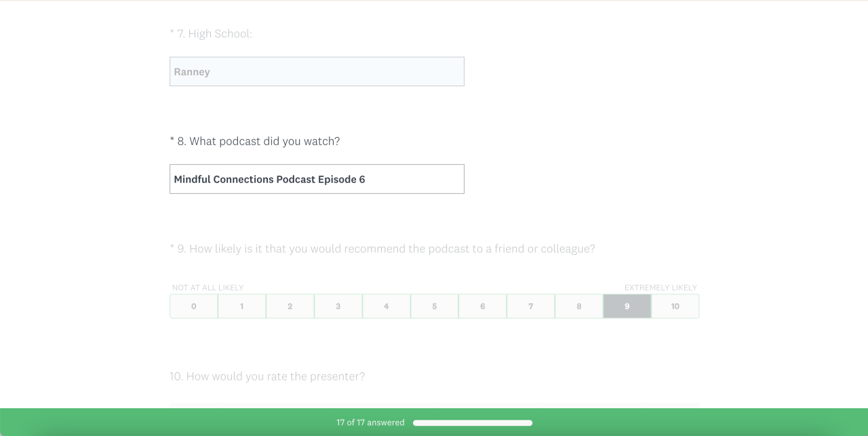
Task: Focus the podcast name text field
Action: (317, 179)
